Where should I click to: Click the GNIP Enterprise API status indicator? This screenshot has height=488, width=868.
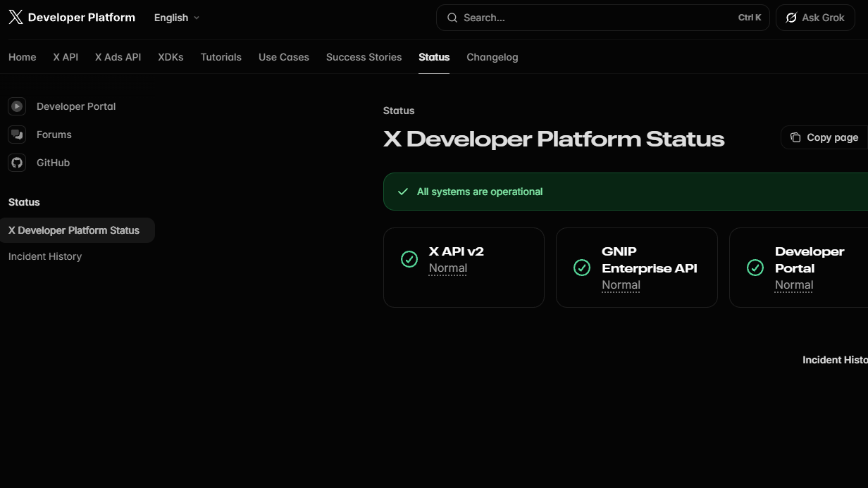click(x=582, y=268)
